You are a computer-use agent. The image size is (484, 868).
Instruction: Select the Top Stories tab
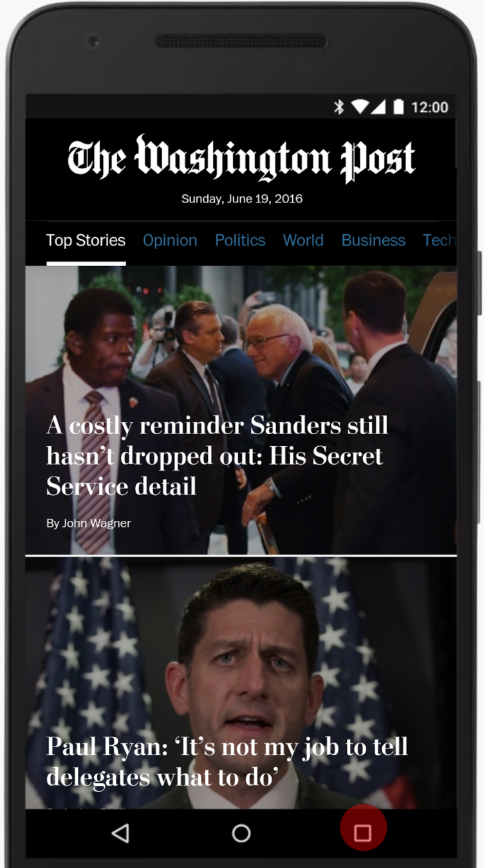pos(86,240)
